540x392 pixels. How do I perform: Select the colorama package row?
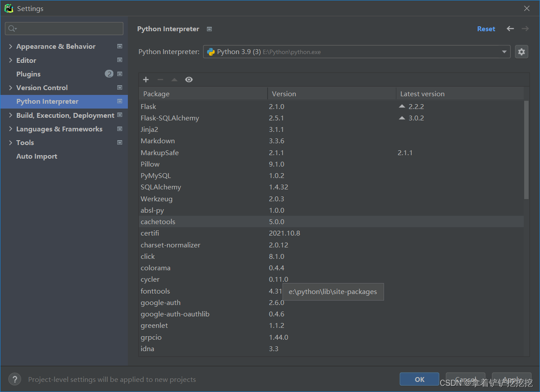click(331, 268)
